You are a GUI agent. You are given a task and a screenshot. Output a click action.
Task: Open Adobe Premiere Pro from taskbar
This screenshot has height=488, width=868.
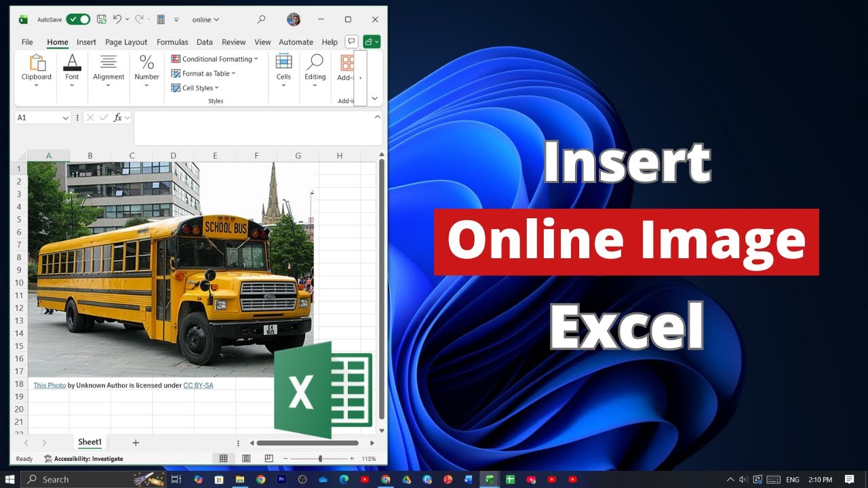[281, 479]
